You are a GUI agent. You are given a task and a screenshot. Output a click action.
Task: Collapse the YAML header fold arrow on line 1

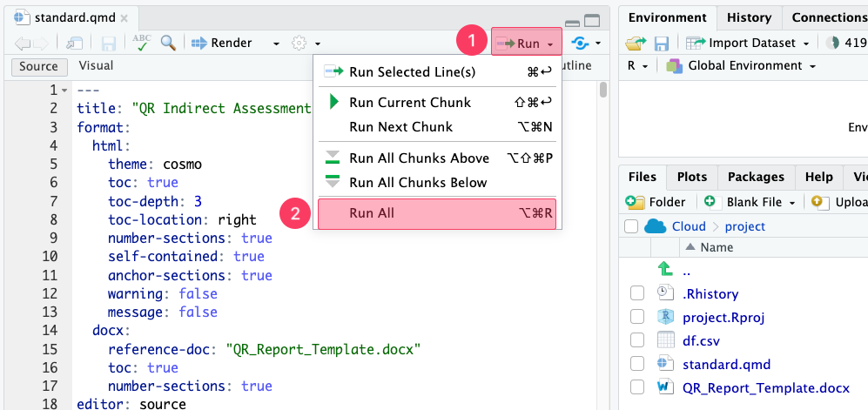(x=64, y=91)
